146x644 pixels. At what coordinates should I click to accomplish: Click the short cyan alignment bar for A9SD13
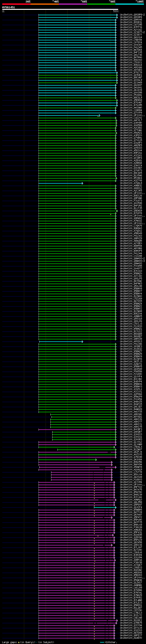tap(61, 342)
